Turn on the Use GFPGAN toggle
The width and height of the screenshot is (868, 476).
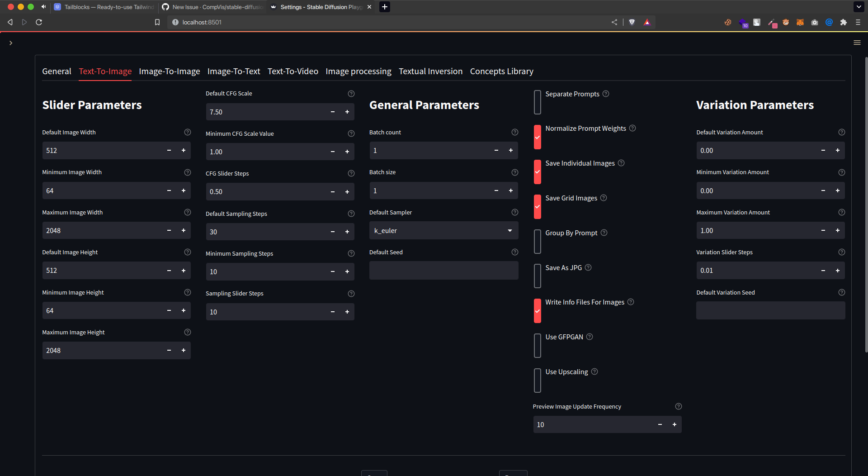pyautogui.click(x=537, y=345)
